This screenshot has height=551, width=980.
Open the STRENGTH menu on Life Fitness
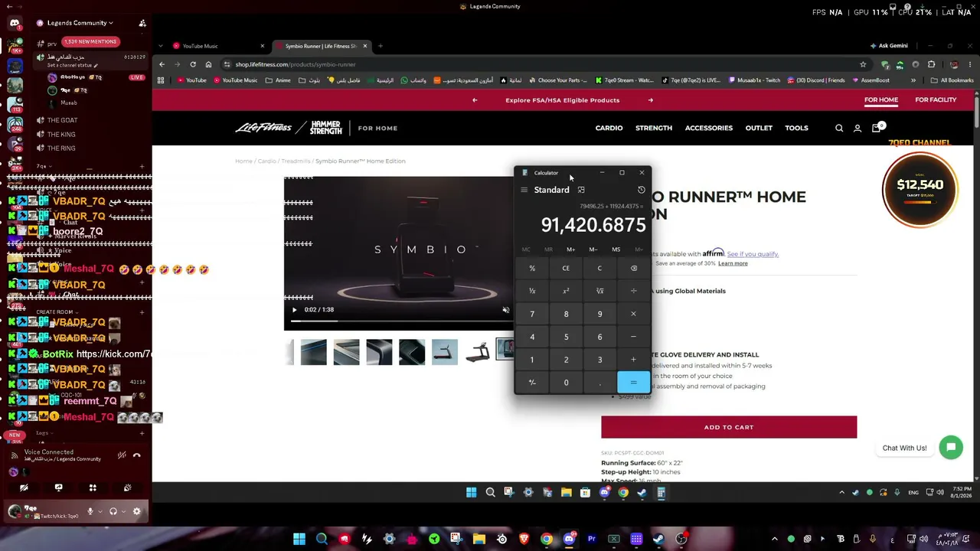click(x=654, y=129)
